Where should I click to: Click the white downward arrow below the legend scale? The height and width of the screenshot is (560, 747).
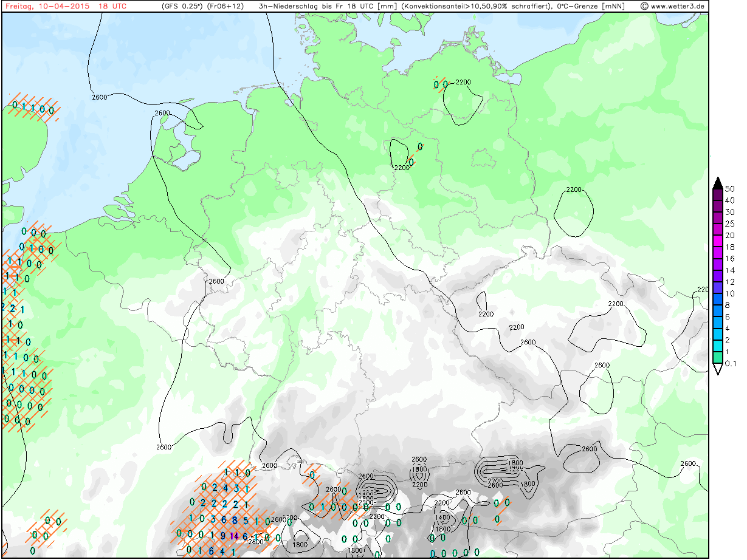[x=717, y=369]
